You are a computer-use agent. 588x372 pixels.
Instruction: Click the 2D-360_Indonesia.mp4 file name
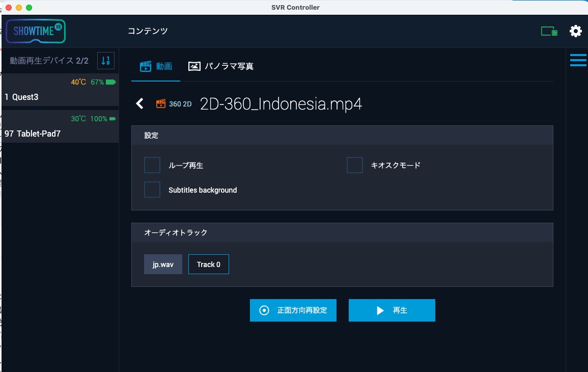point(281,104)
